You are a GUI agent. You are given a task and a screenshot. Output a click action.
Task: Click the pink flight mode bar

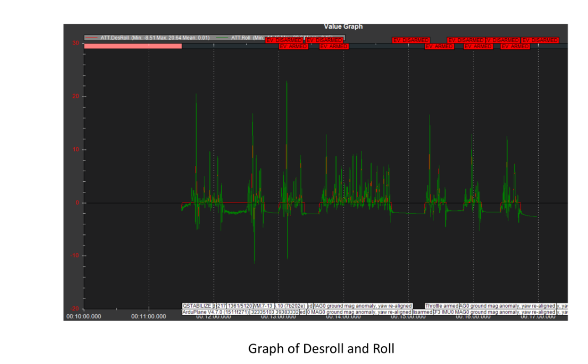click(x=133, y=46)
